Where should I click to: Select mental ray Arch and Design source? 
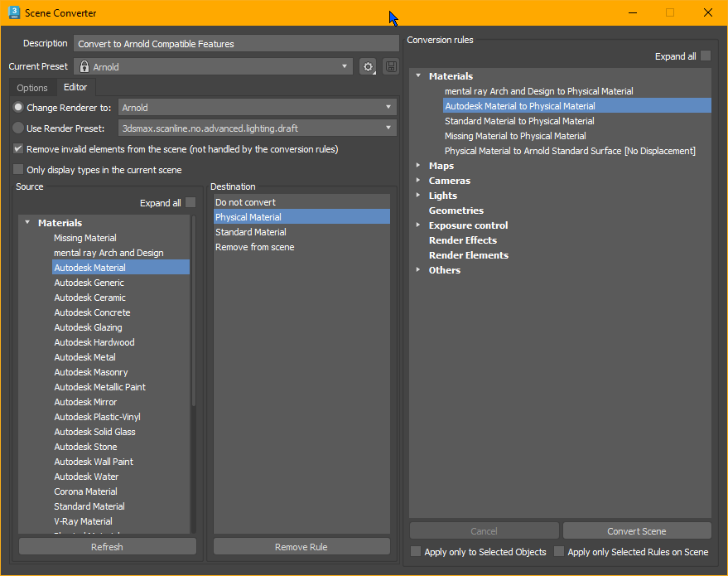click(x=121, y=253)
